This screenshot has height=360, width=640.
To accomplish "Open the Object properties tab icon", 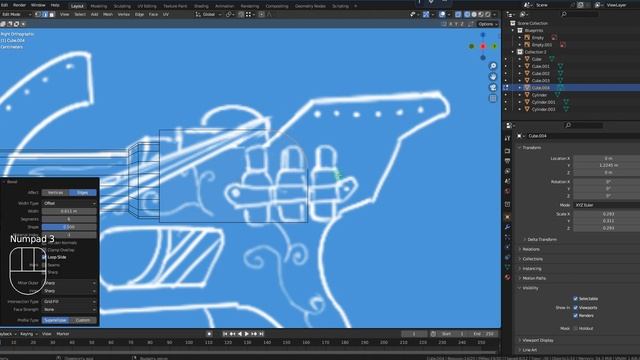I will (x=507, y=216).
